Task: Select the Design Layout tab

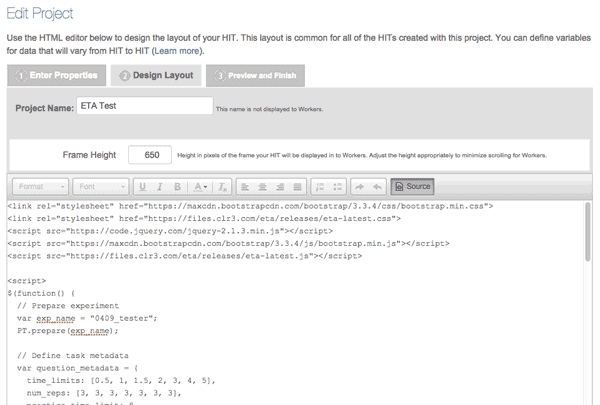Action: click(156, 75)
